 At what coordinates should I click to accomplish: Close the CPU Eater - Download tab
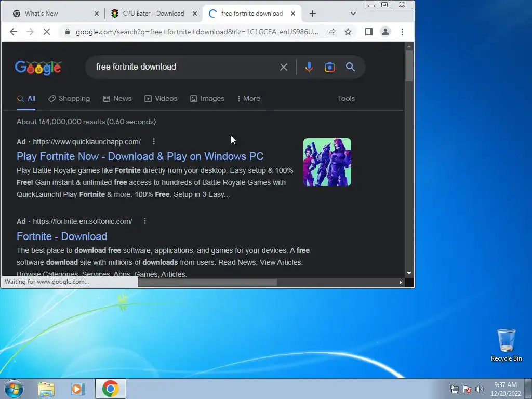point(195,14)
